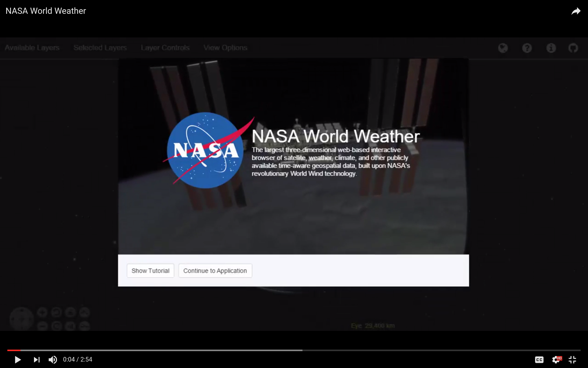This screenshot has height=368, width=588.
Task: Click the globe icon in top toolbar
Action: click(503, 48)
